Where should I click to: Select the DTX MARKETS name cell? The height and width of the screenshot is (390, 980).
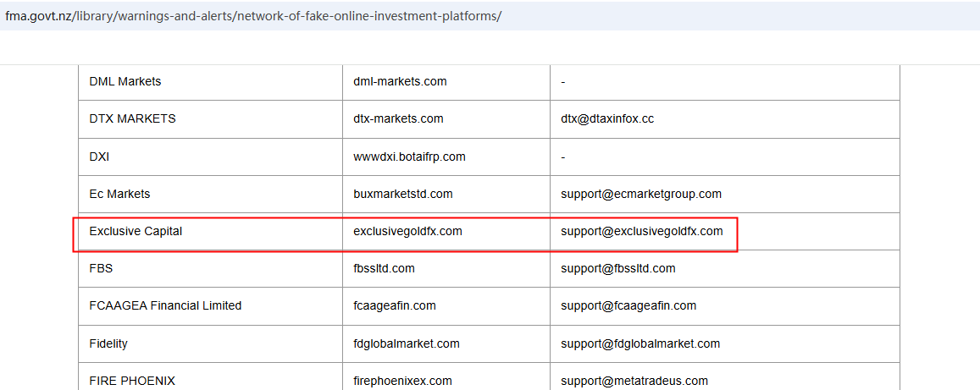(211, 118)
